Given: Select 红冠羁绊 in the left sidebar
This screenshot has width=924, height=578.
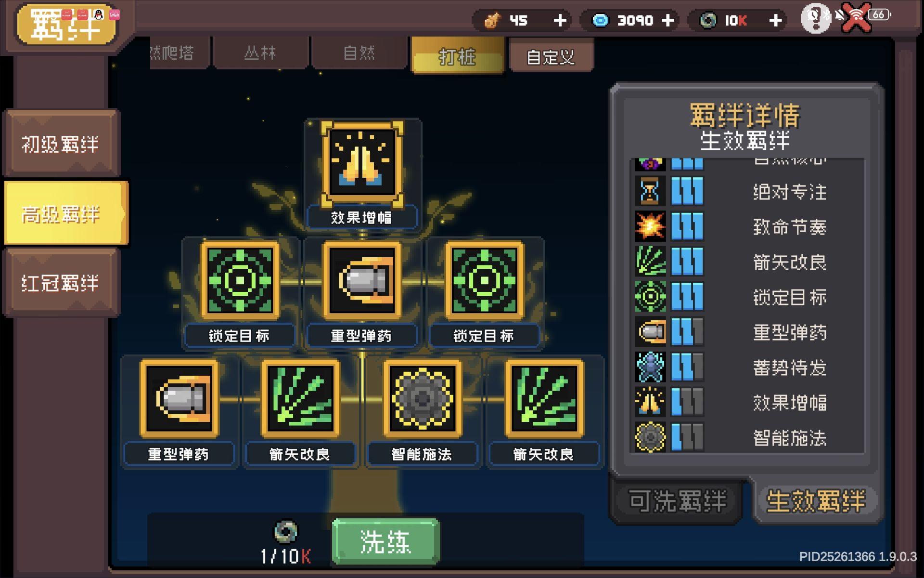Looking at the screenshot, I should pyautogui.click(x=61, y=283).
